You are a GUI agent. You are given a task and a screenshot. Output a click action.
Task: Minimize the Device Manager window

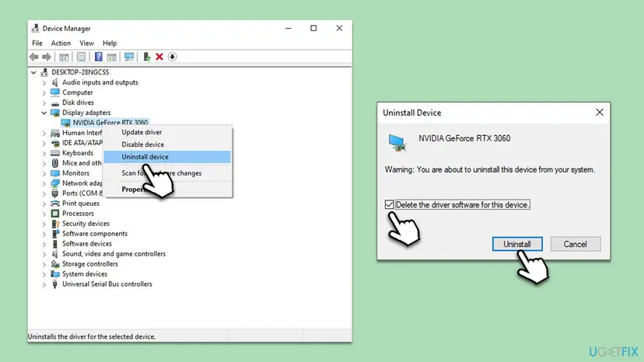pyautogui.click(x=289, y=28)
